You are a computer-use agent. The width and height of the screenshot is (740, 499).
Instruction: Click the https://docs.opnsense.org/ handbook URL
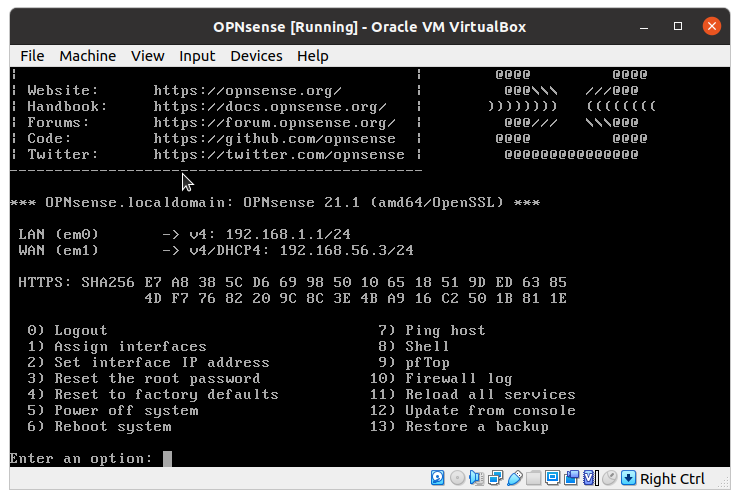pos(270,106)
